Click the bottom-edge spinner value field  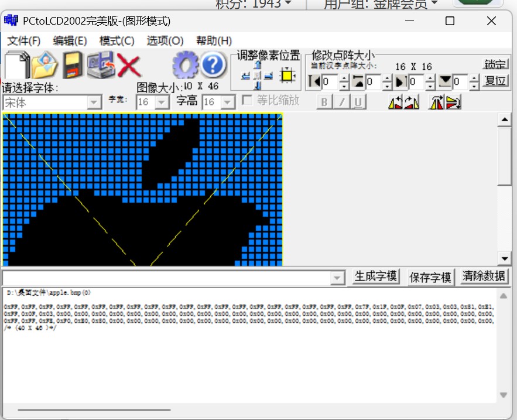pos(461,82)
